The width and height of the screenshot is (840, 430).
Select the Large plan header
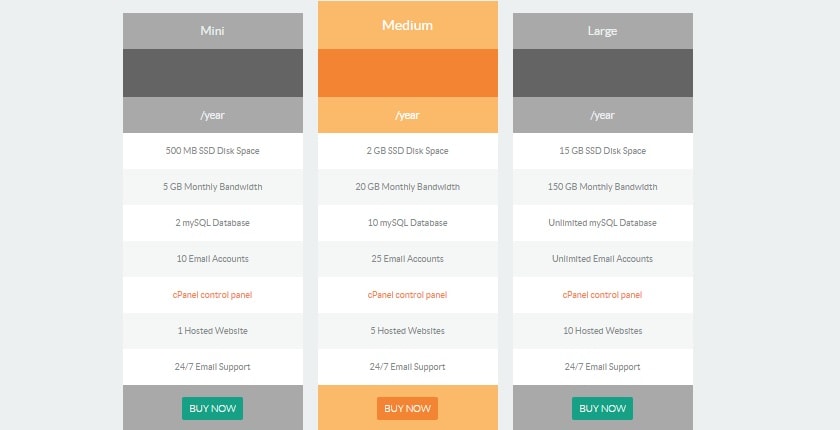[603, 31]
